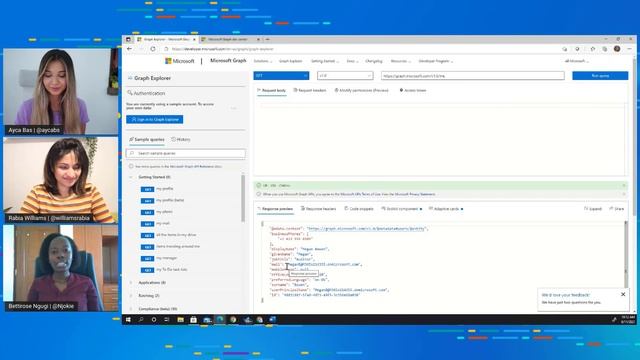Select the History tab

point(181,140)
